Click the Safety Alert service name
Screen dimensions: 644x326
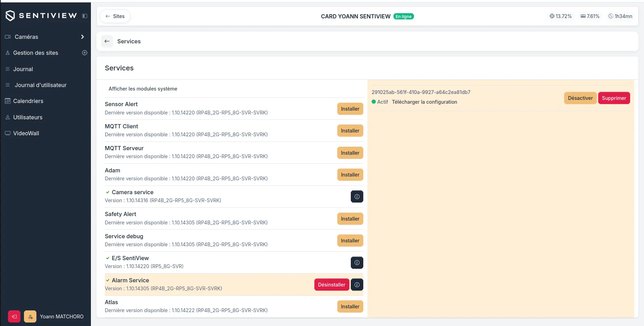tap(120, 214)
